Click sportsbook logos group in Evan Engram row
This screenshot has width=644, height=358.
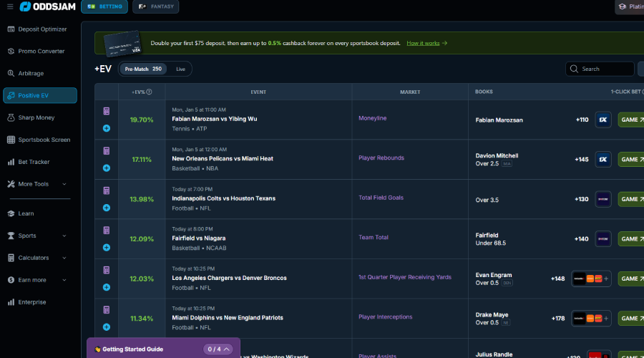(x=591, y=279)
